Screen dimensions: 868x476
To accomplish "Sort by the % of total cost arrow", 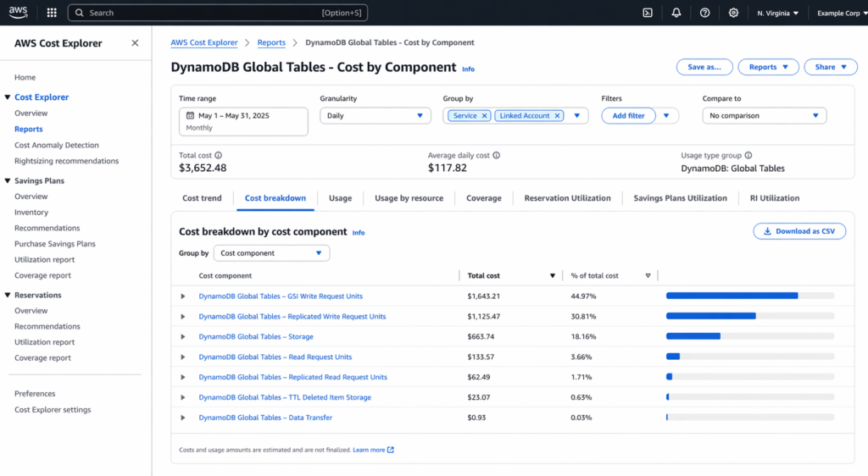I will point(648,276).
